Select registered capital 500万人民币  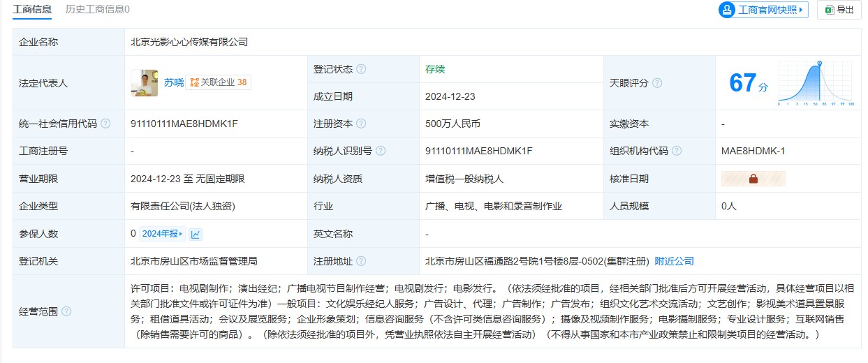453,124
